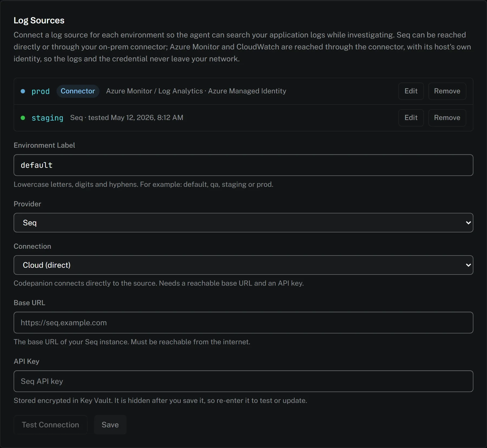The height and width of the screenshot is (448, 487).
Task: Select the 'prod' environment name
Action: pyautogui.click(x=40, y=91)
